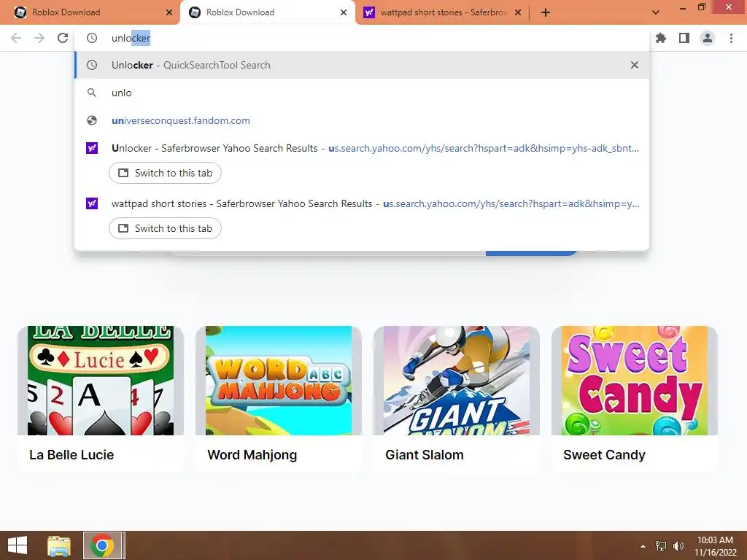Image resolution: width=747 pixels, height=560 pixels.
Task: Open the Giant Slalom game thumbnail
Action: coord(457,381)
